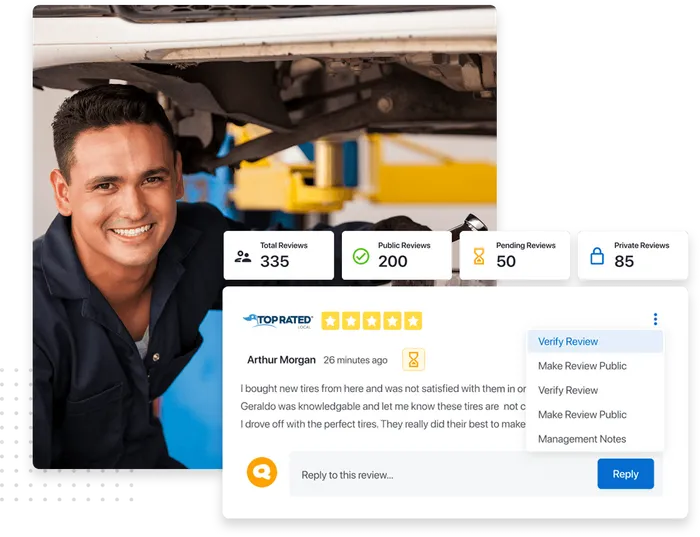
Task: Click reviewer name Arthur Morgan
Action: coord(281,360)
